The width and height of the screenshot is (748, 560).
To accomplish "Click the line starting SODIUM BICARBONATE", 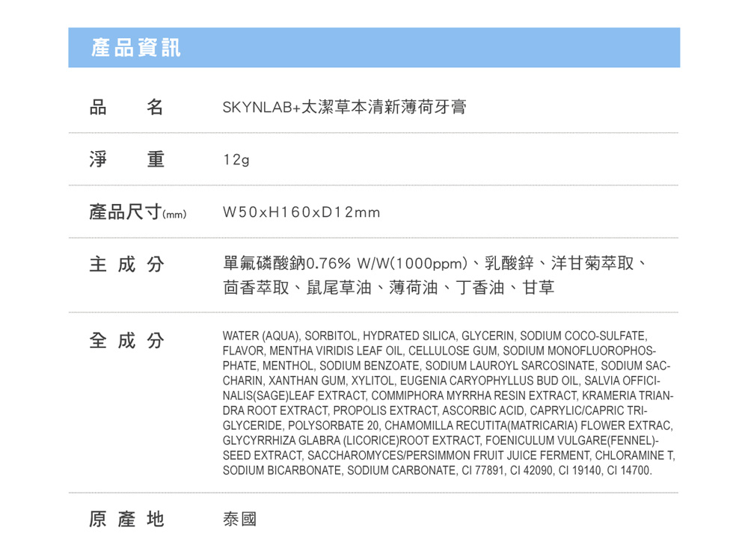I will tap(437, 470).
